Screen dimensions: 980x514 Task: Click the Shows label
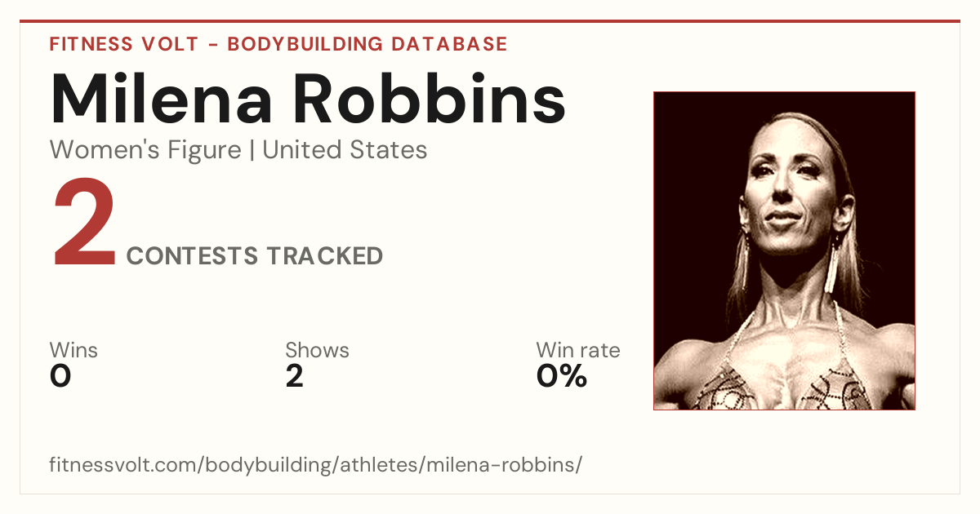(317, 351)
